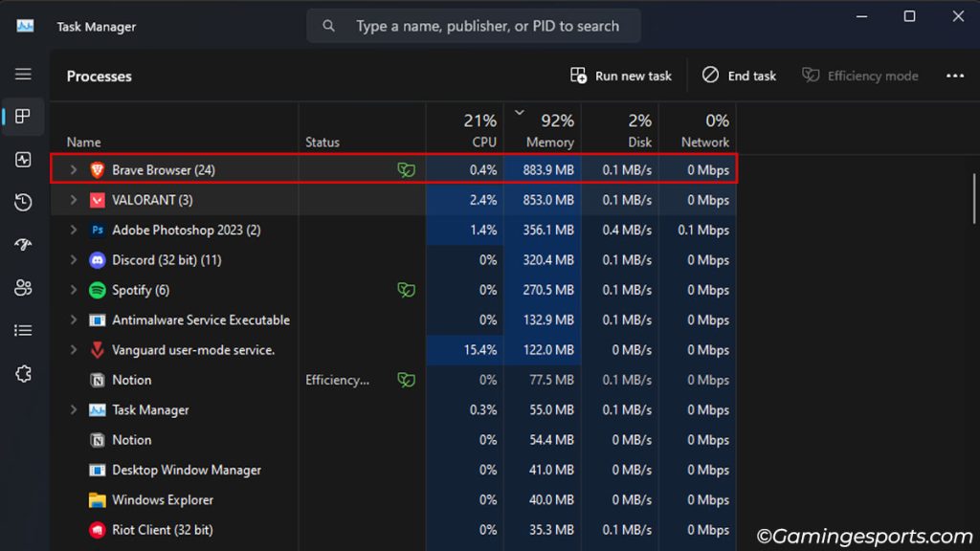Sort by the Name column header
Image resolution: width=980 pixels, height=551 pixels.
(x=84, y=142)
